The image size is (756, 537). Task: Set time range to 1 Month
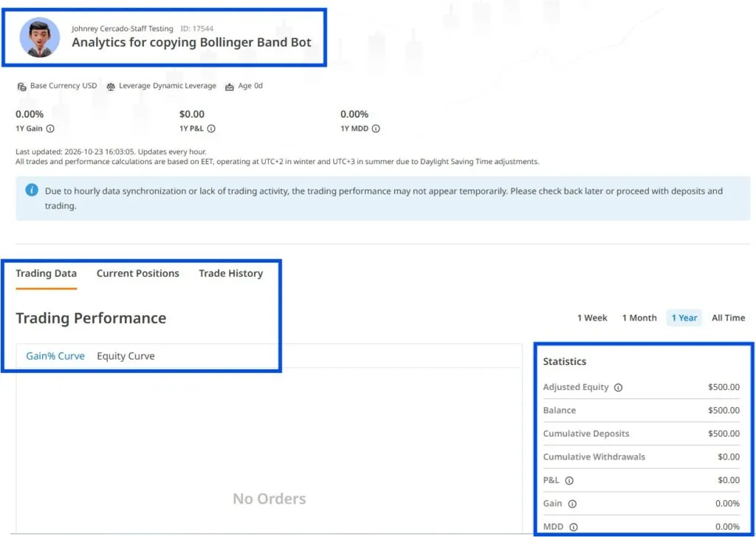tap(639, 318)
